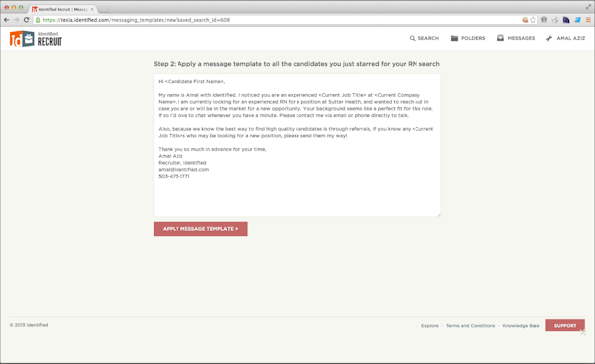Open Search from the top navigation
Image resolution: width=595 pixels, height=364 pixels.
[x=424, y=38]
